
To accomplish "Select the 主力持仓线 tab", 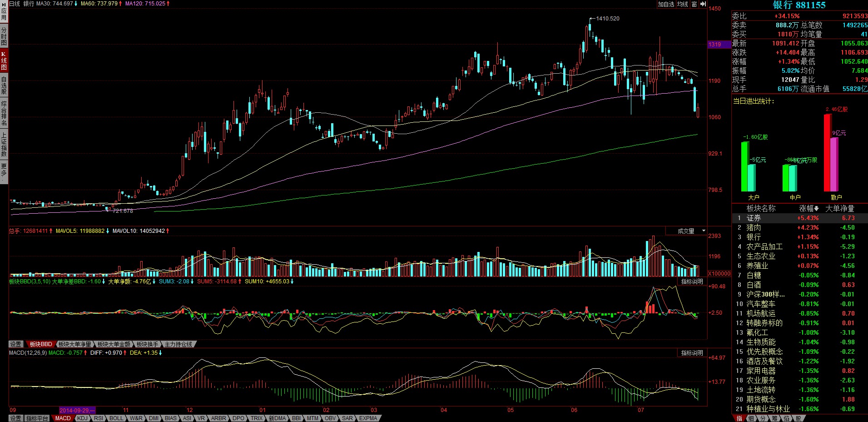I will click(179, 344).
